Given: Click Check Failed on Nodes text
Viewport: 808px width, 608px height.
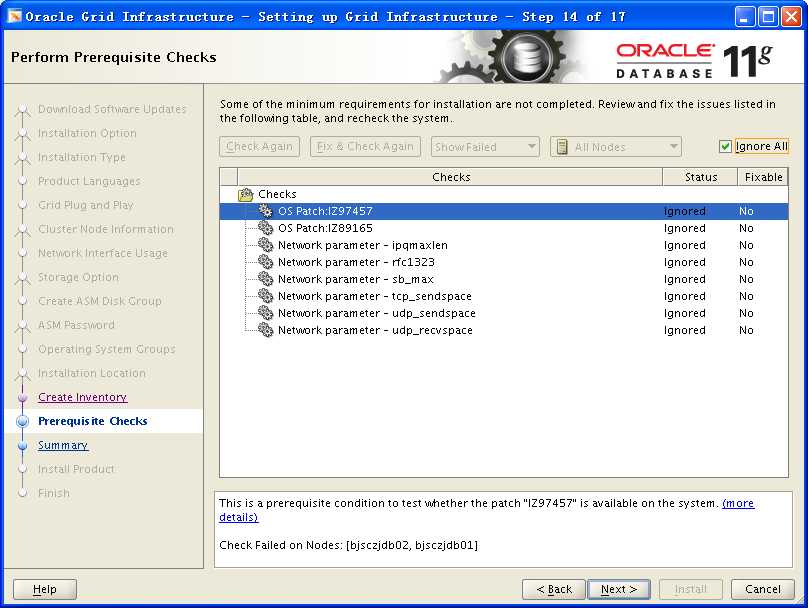Looking at the screenshot, I should tap(348, 545).
